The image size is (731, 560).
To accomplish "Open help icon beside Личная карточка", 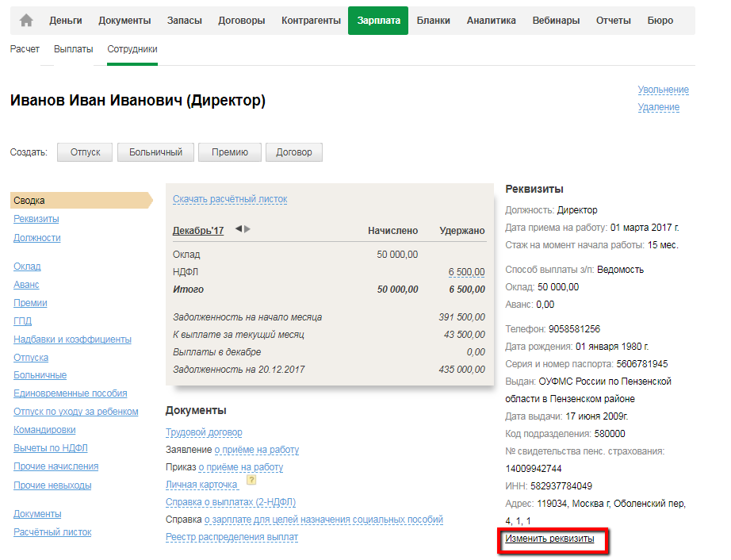I will click(251, 480).
